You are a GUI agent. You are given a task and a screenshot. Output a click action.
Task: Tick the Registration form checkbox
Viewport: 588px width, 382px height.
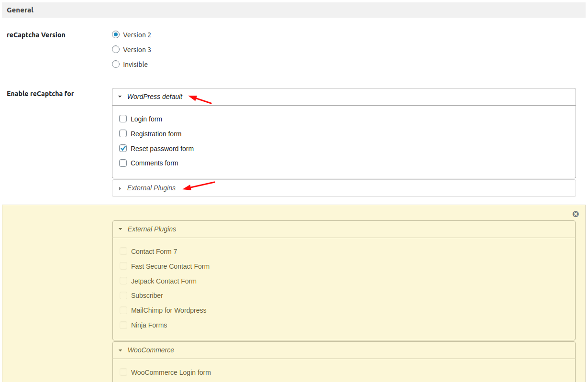[x=123, y=133]
